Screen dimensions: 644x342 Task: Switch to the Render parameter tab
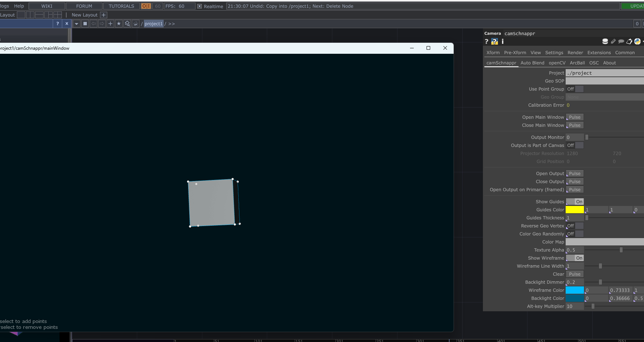[575, 52]
